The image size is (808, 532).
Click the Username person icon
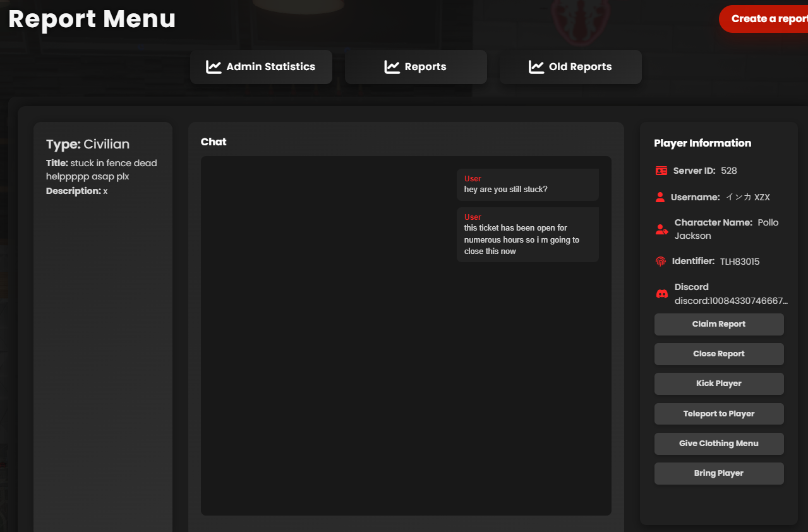[660, 197]
